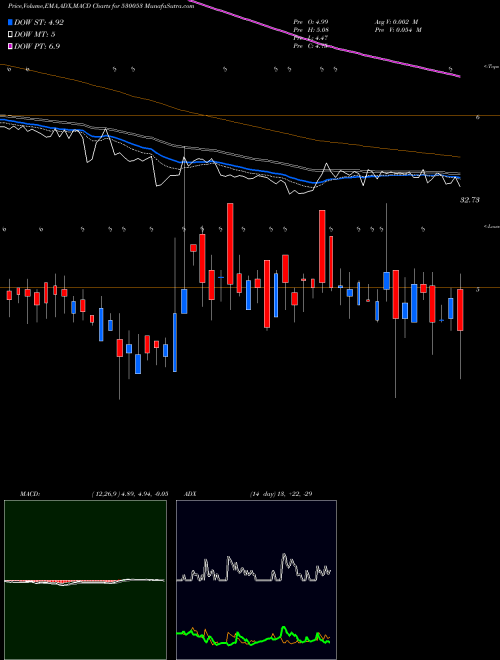
Task: Click the ADX panel label
Action: coord(190,494)
